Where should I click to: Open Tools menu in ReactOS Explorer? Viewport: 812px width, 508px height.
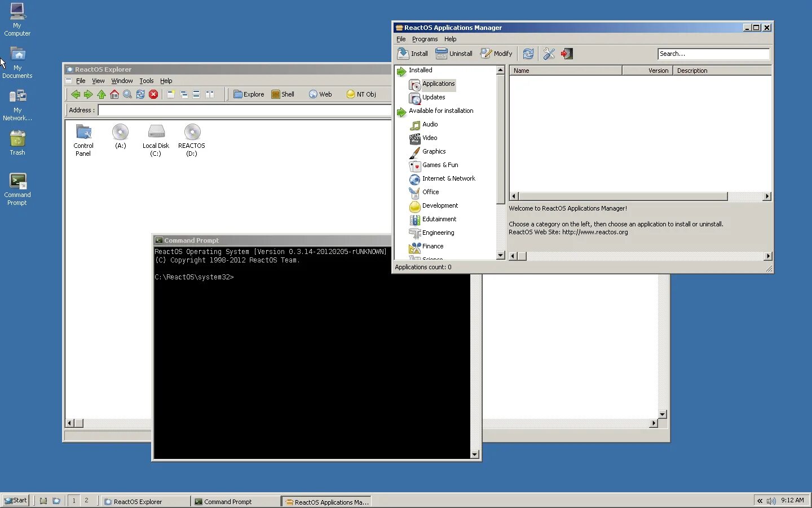(x=147, y=81)
